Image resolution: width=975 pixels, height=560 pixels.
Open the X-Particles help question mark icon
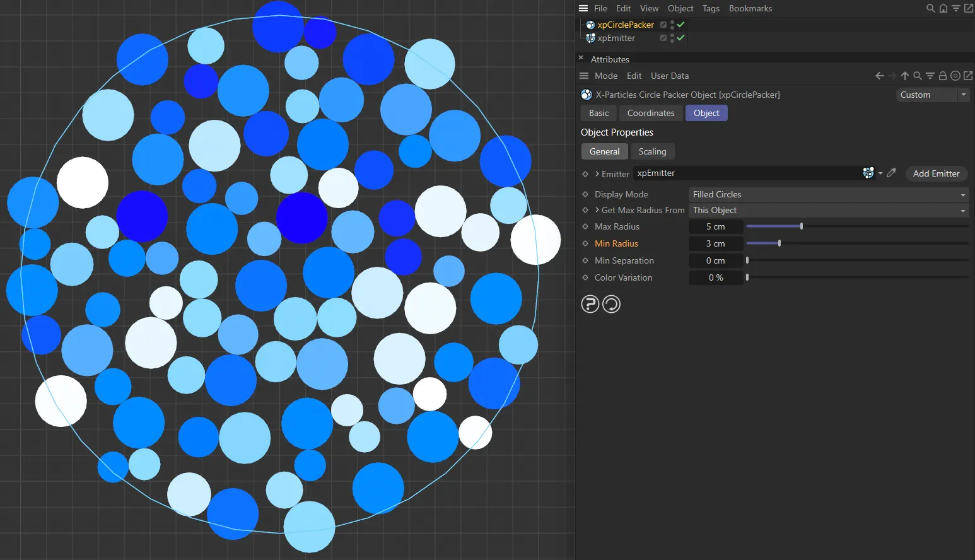click(x=590, y=304)
